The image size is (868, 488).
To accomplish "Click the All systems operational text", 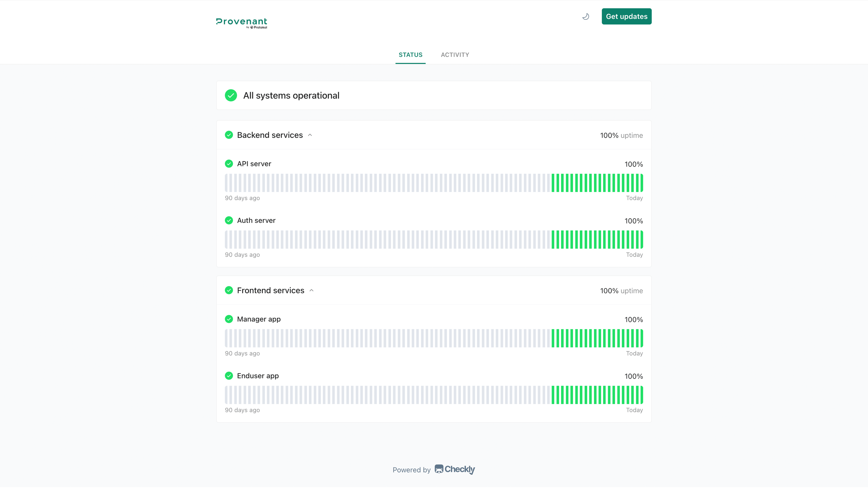I will click(291, 95).
